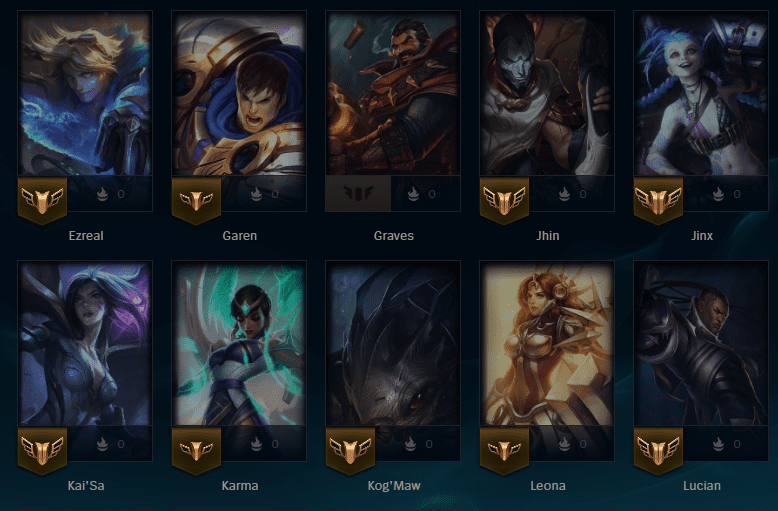Select the Garen champion card
Screen dimensions: 778x511
coord(239,93)
